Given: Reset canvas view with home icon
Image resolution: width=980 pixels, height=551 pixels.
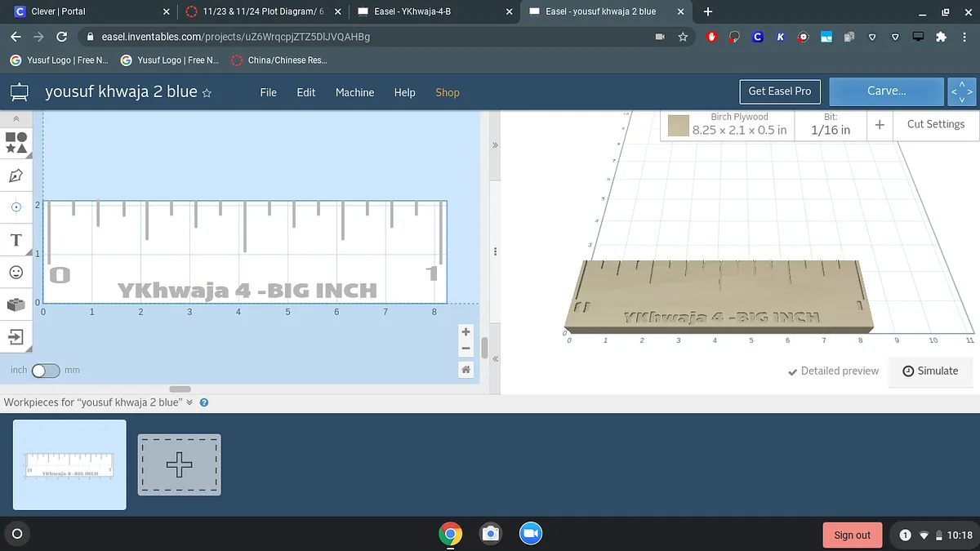Looking at the screenshot, I should click(465, 370).
